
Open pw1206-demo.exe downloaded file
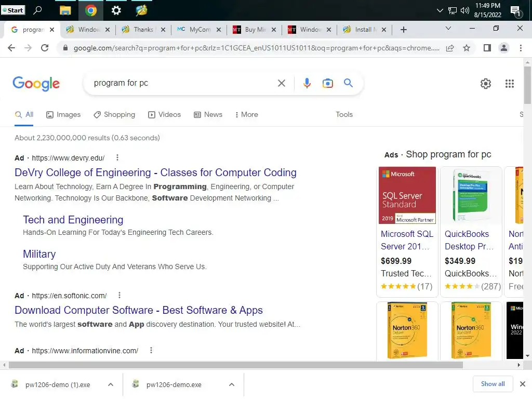174,384
